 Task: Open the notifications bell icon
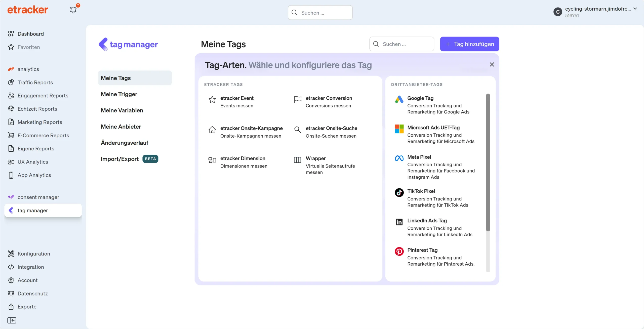pyautogui.click(x=73, y=10)
